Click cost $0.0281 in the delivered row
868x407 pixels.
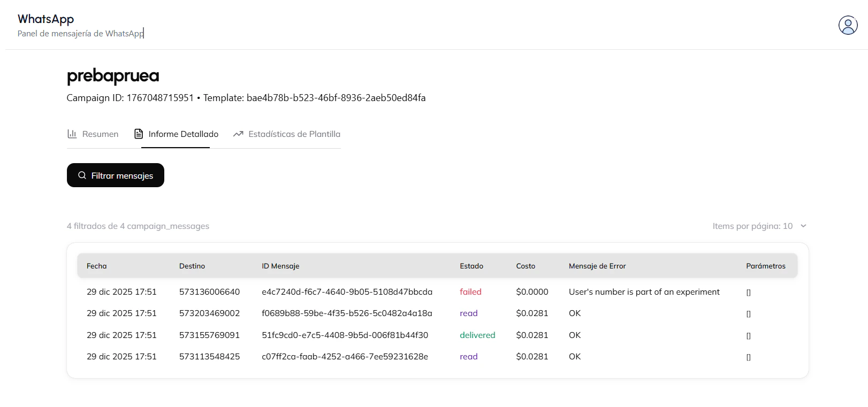tap(532, 335)
